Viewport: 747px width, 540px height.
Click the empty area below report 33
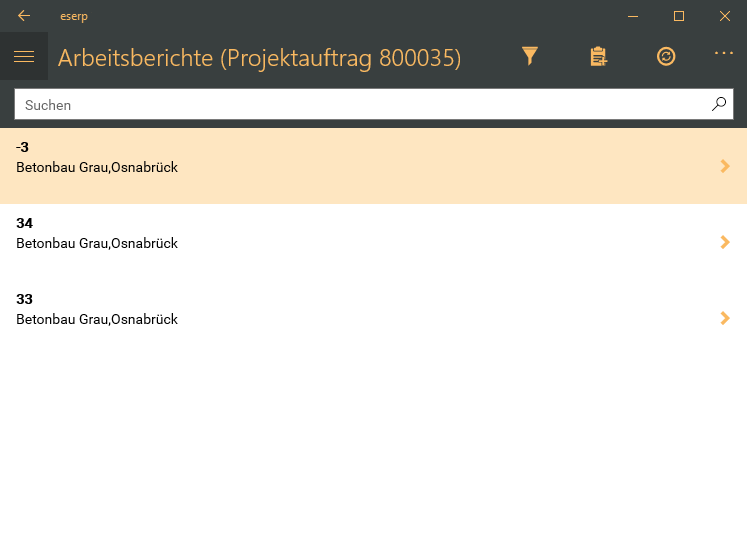pyautogui.click(x=373, y=440)
